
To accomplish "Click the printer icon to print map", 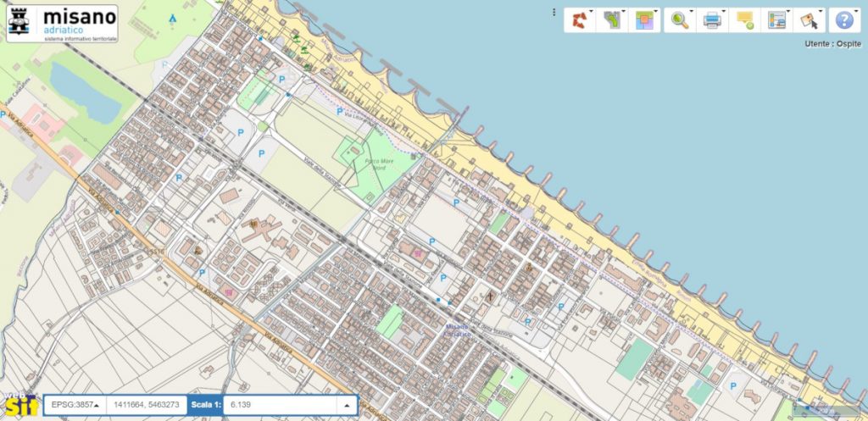I will pyautogui.click(x=711, y=20).
